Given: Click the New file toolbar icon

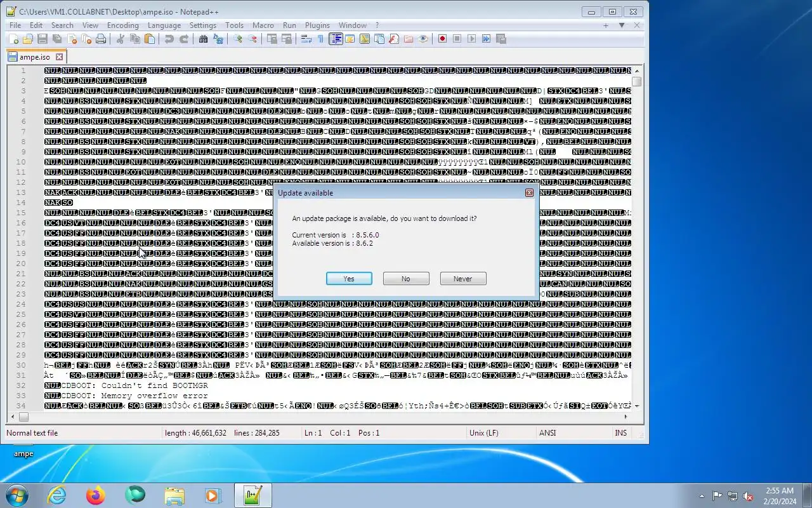Looking at the screenshot, I should click(14, 39).
